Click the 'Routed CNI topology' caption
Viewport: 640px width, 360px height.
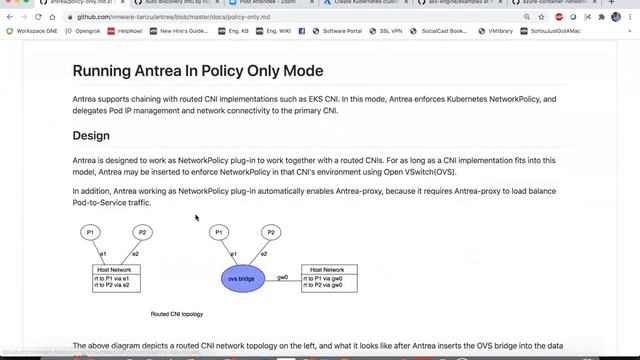177,314
